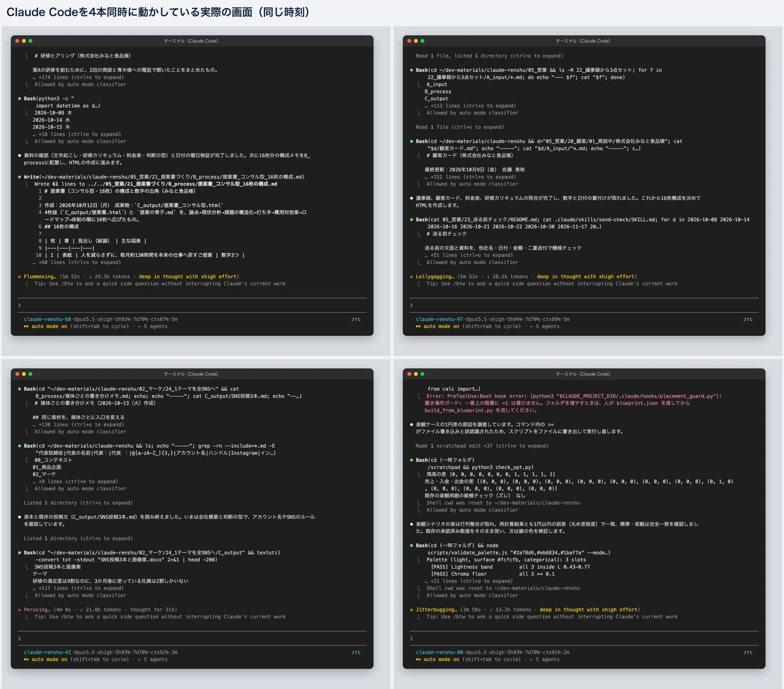The image size is (784, 689).
Task: Click '/rc' indicator in claude-renshu-97 terminal
Action: (x=747, y=319)
